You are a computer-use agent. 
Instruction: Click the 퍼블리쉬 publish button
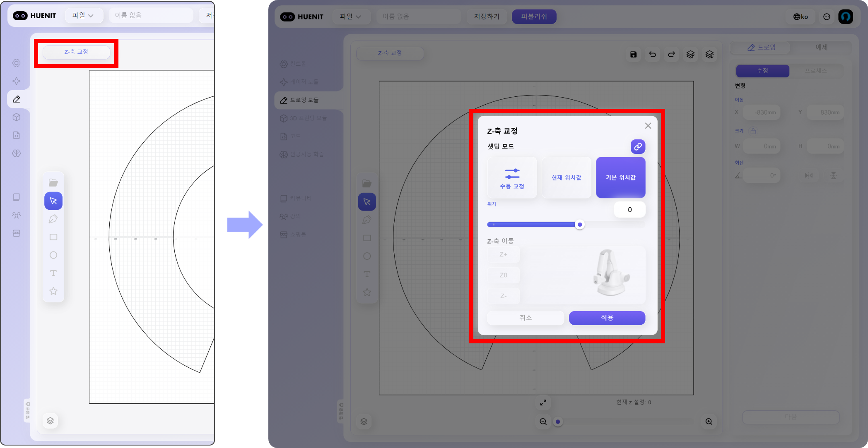click(x=534, y=17)
